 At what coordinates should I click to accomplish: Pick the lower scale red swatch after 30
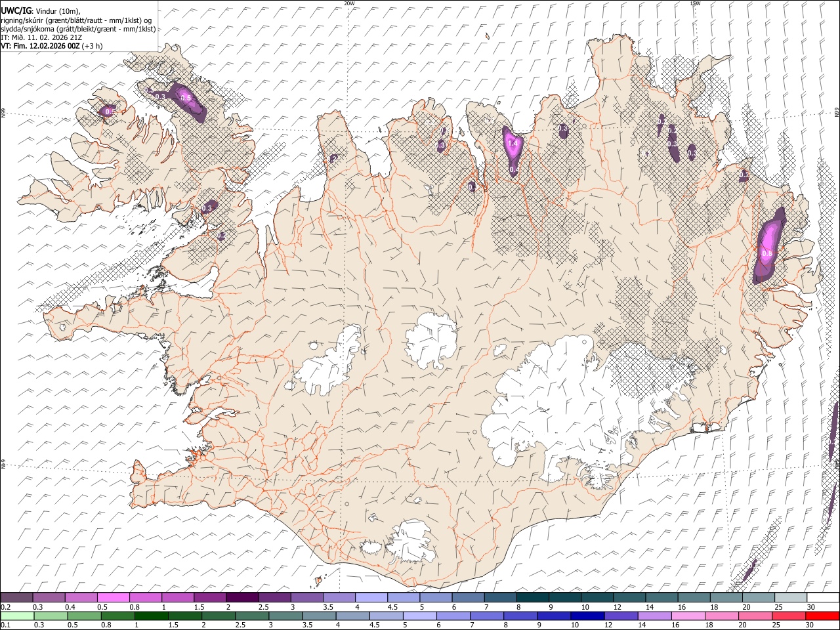click(x=822, y=616)
